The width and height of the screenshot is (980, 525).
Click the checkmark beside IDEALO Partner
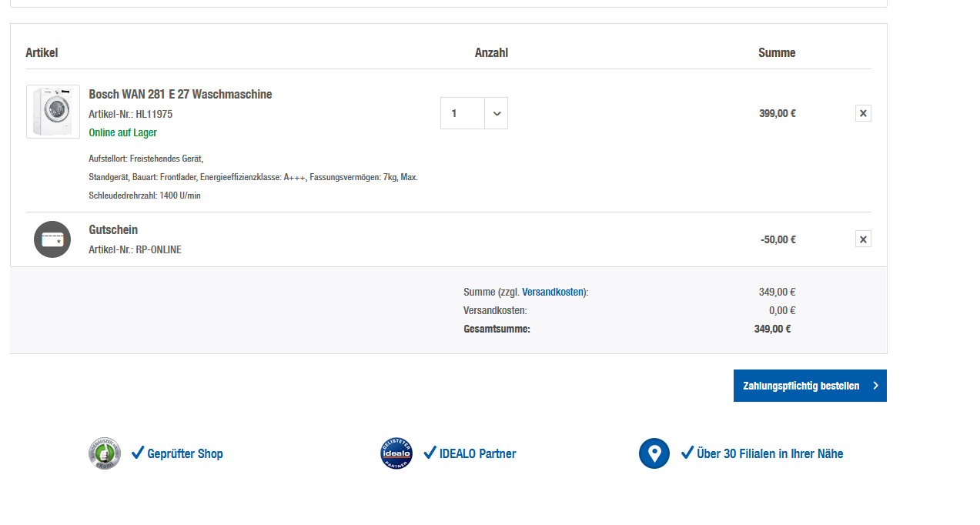click(x=430, y=453)
